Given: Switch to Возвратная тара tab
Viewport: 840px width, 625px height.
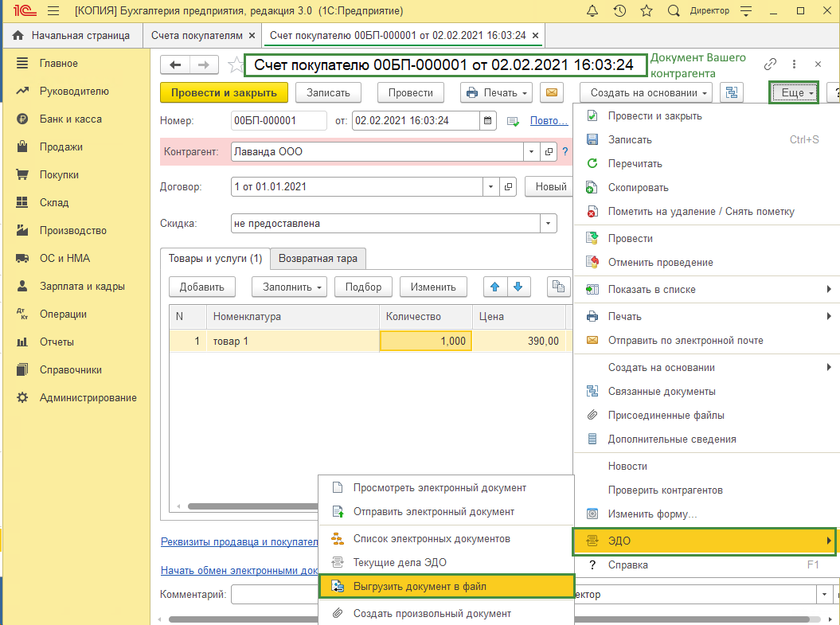Looking at the screenshot, I should click(318, 259).
